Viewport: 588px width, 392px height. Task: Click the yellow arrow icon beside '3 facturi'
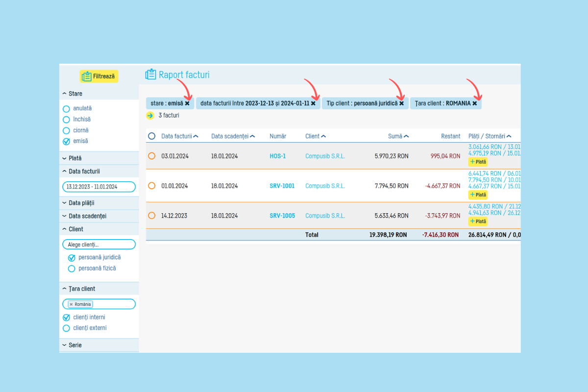click(x=150, y=116)
